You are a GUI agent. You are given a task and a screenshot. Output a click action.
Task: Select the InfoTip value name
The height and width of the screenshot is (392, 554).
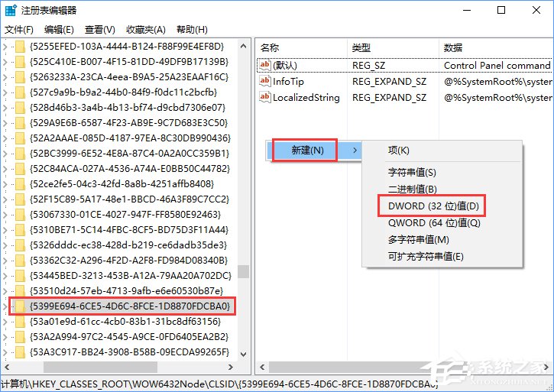point(288,82)
